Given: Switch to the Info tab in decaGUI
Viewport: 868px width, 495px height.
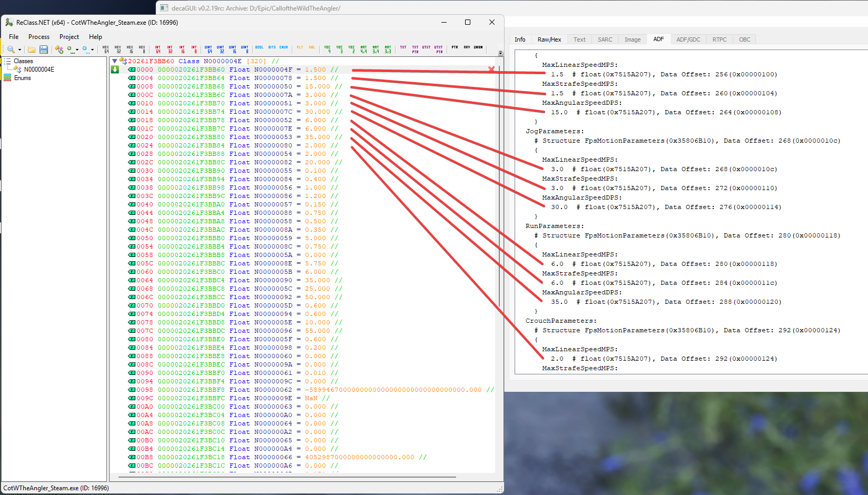Looking at the screenshot, I should point(520,39).
